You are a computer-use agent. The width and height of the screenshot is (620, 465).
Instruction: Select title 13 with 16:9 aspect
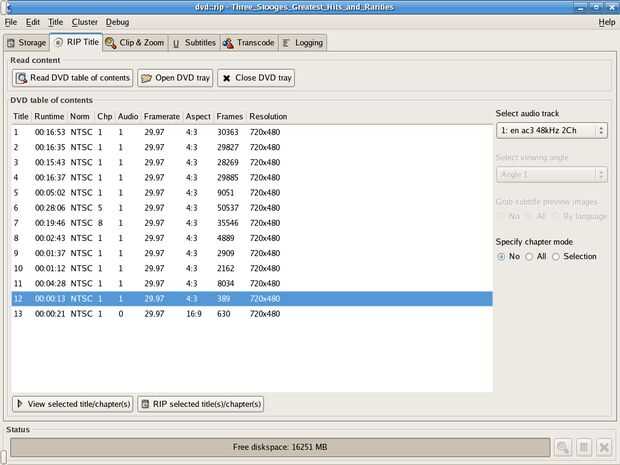[x=252, y=314]
